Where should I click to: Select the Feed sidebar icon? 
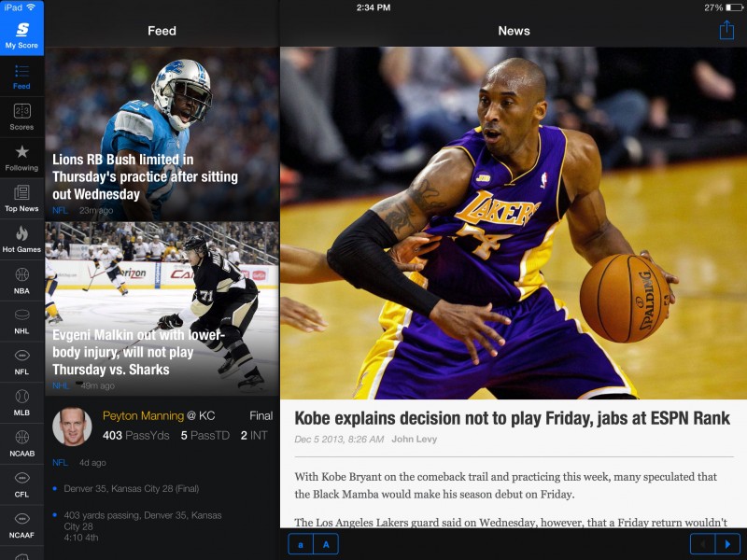(21, 77)
